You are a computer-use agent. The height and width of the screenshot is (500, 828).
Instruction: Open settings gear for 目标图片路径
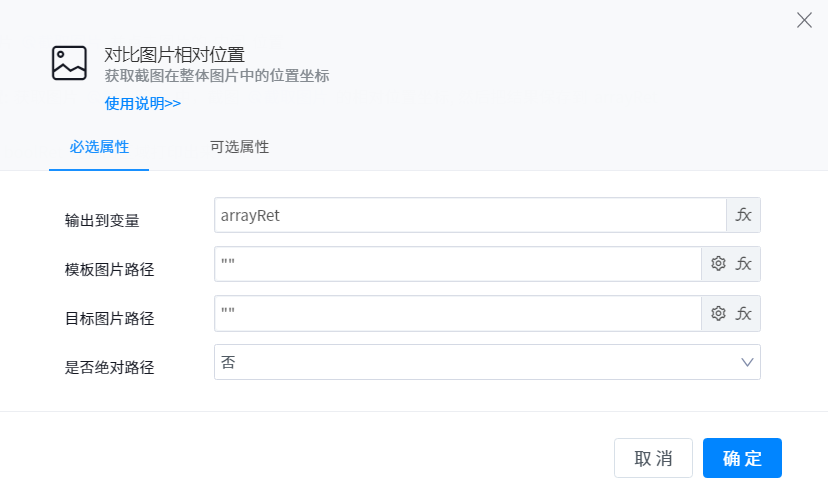click(718, 313)
